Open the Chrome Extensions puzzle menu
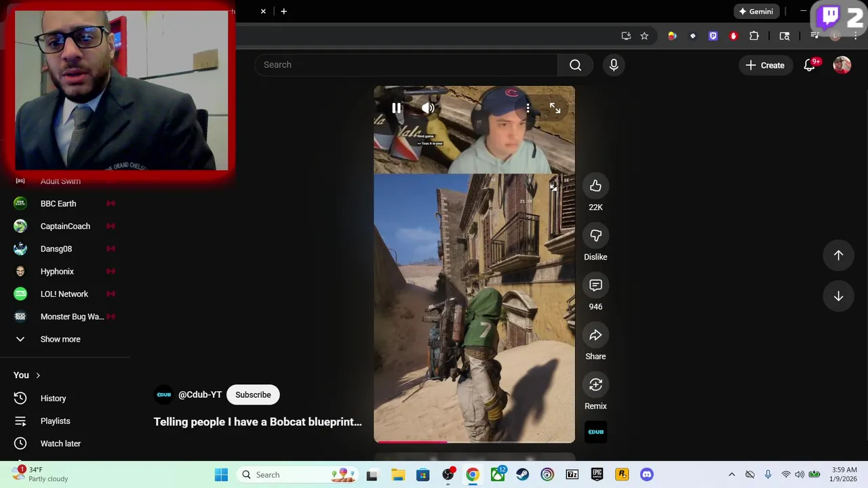The height and width of the screenshot is (488, 868). coord(754,36)
